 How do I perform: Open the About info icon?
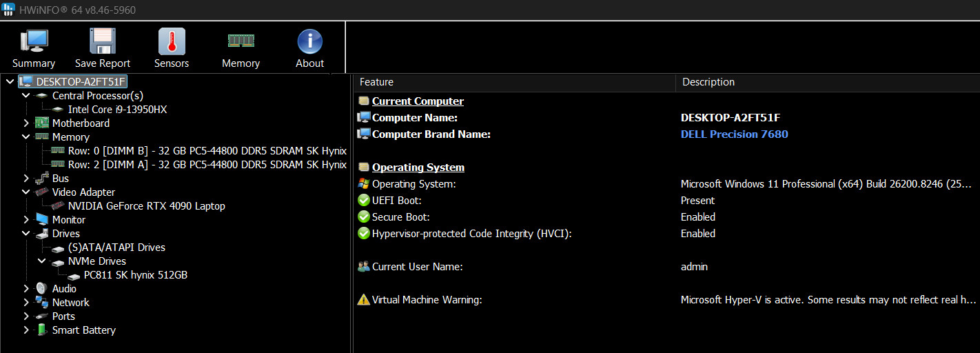tap(310, 41)
